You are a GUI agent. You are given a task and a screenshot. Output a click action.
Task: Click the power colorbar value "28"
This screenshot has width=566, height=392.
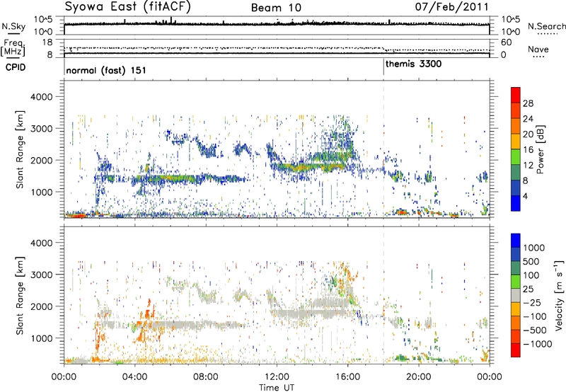click(528, 103)
